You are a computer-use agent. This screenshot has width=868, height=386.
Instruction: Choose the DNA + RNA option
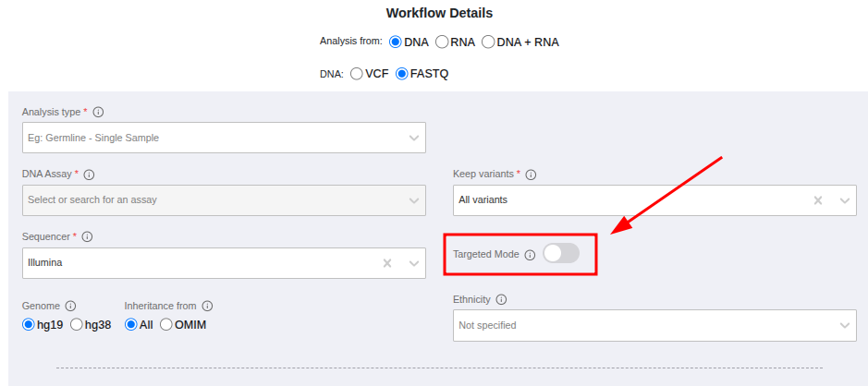pyautogui.click(x=488, y=42)
